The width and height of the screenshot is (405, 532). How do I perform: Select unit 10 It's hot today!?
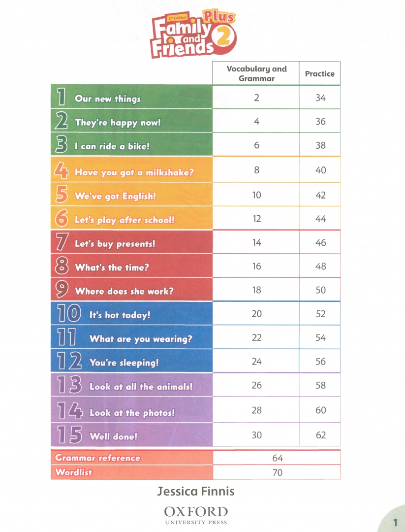coord(131,313)
